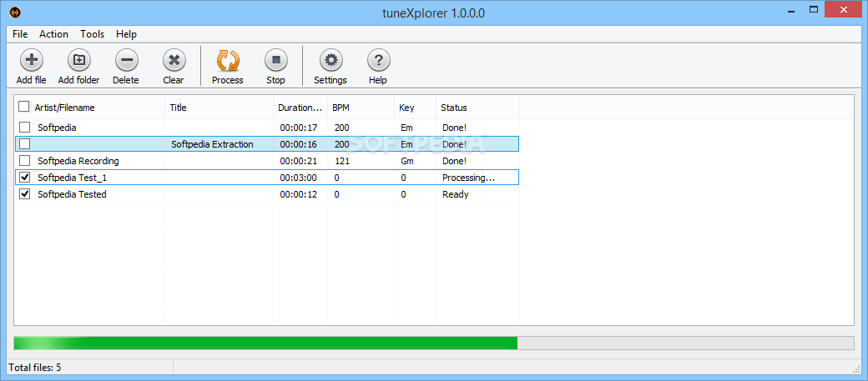The image size is (868, 381).
Task: Click the window resize grip at corner
Action: click(857, 368)
